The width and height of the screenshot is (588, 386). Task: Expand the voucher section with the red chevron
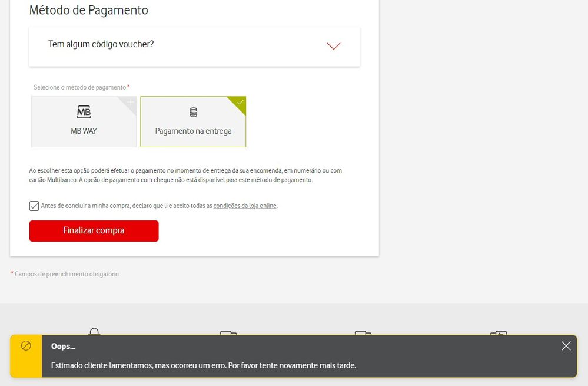pos(333,46)
